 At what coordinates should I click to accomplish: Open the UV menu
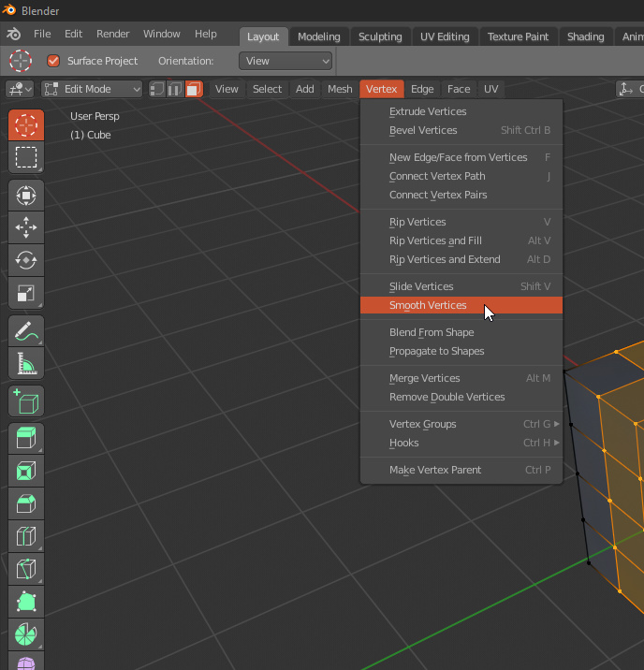(x=490, y=89)
